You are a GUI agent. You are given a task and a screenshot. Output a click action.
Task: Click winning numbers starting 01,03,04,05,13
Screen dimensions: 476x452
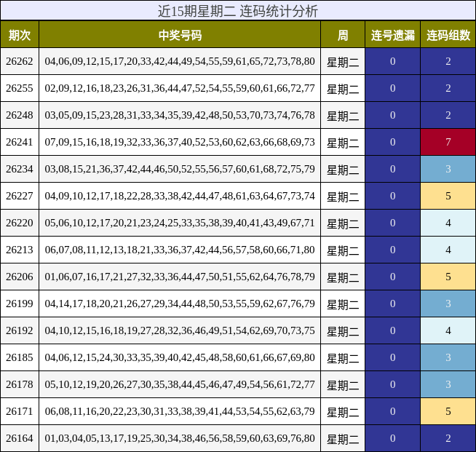pyautogui.click(x=180, y=438)
